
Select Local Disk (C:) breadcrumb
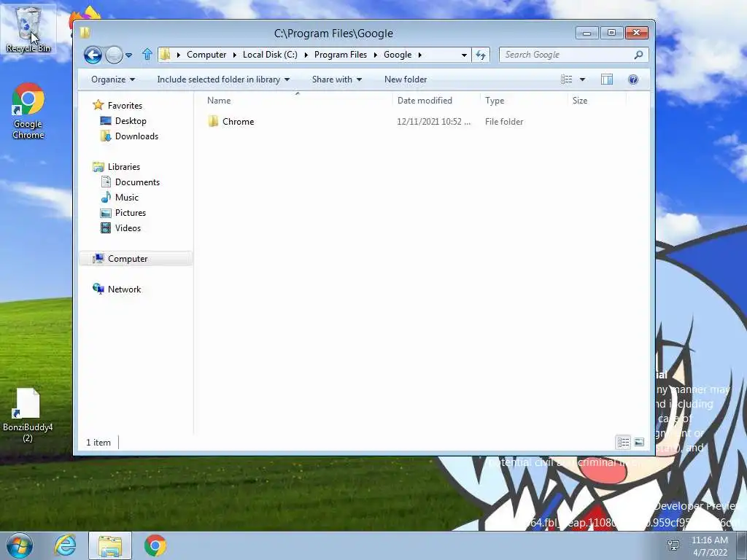[270, 55]
